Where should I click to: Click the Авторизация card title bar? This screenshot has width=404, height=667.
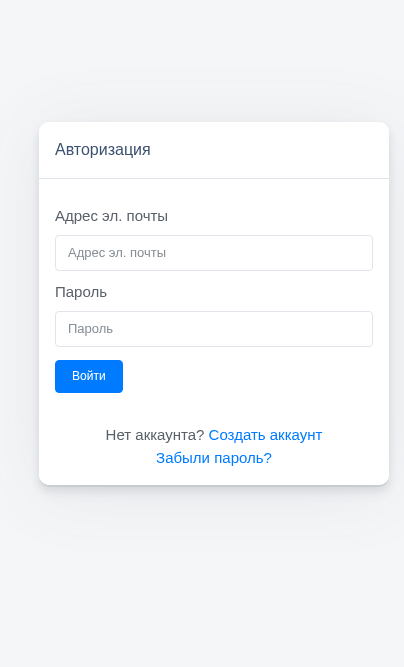(214, 150)
